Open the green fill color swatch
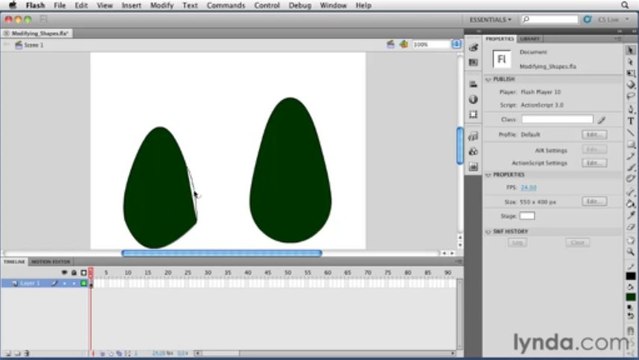Viewport: 639px width, 360px height. coord(631,297)
